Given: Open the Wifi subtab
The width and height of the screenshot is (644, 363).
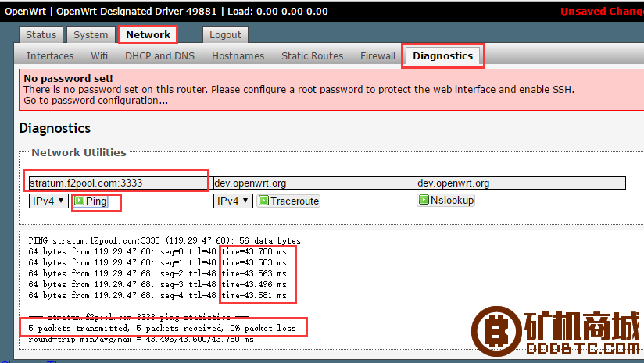Looking at the screenshot, I should [99, 55].
